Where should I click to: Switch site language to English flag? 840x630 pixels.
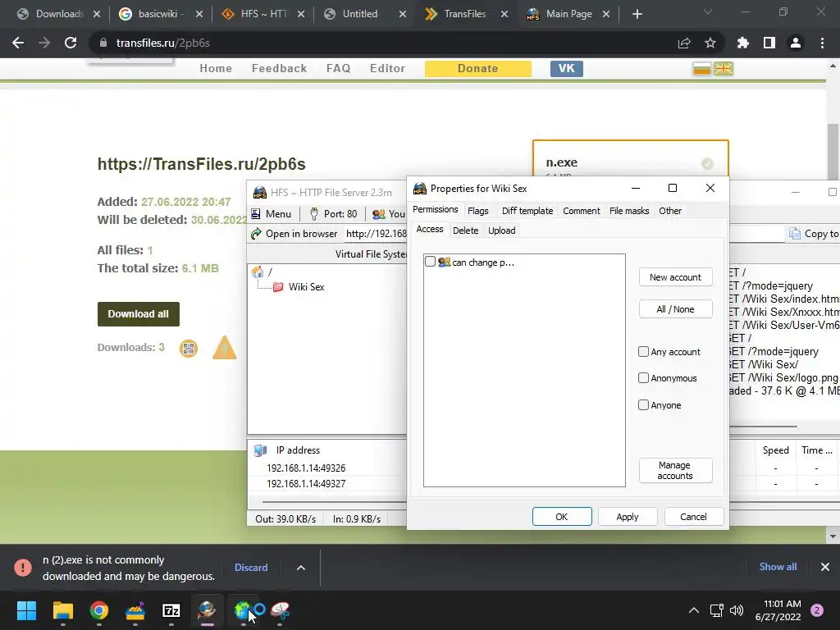[x=724, y=69]
